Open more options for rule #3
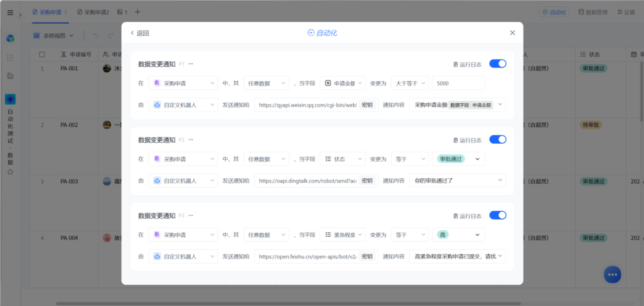 coord(191,215)
